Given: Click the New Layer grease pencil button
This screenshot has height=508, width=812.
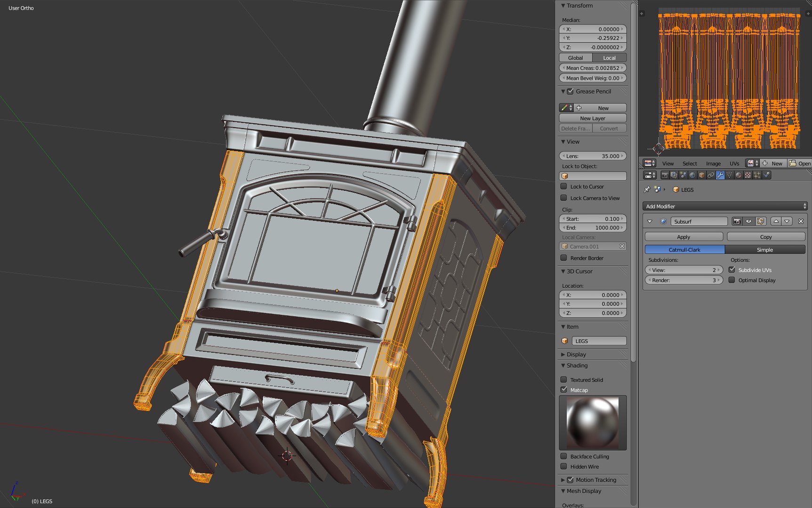Looking at the screenshot, I should tap(593, 118).
